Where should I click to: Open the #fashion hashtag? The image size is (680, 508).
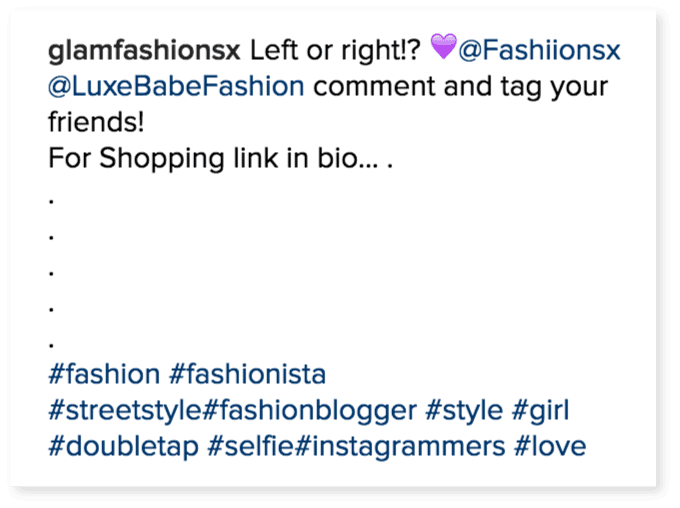pyautogui.click(x=104, y=375)
